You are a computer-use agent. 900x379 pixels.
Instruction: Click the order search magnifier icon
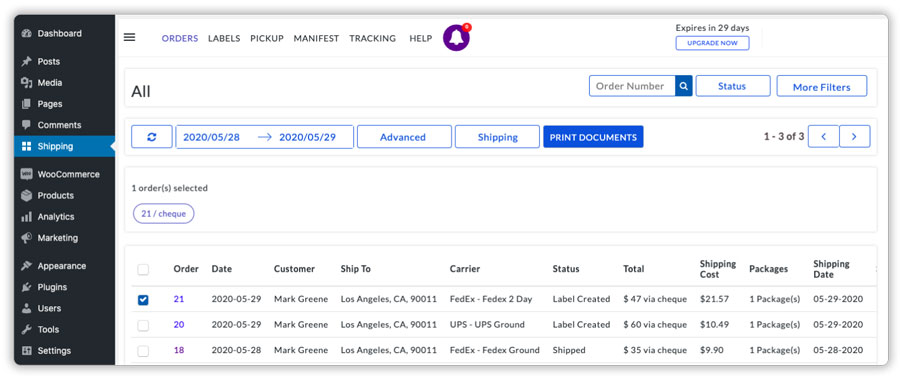684,86
